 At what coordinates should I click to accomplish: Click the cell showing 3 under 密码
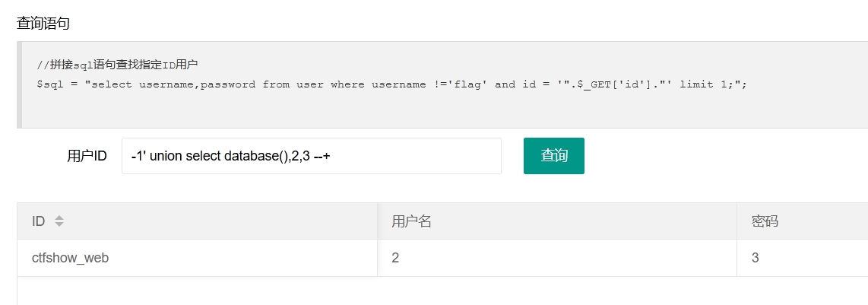803,258
